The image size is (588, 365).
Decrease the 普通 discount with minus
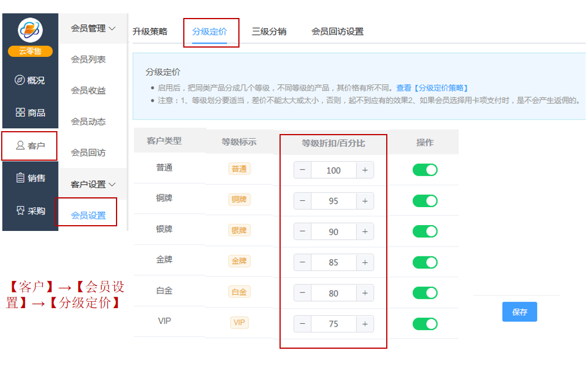click(x=302, y=170)
